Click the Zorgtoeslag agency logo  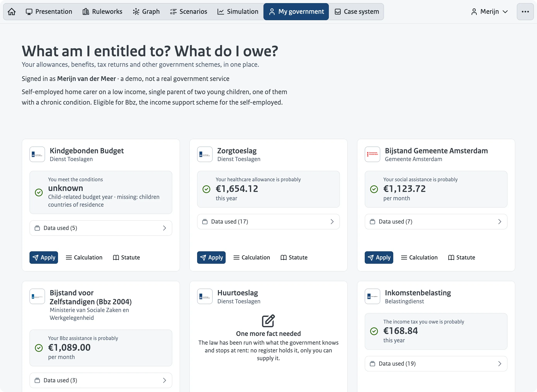click(205, 154)
